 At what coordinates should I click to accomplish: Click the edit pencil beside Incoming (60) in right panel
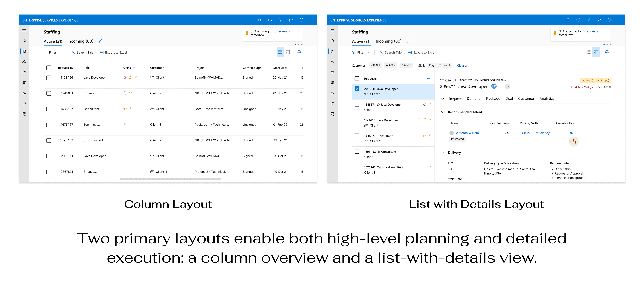pos(409,41)
